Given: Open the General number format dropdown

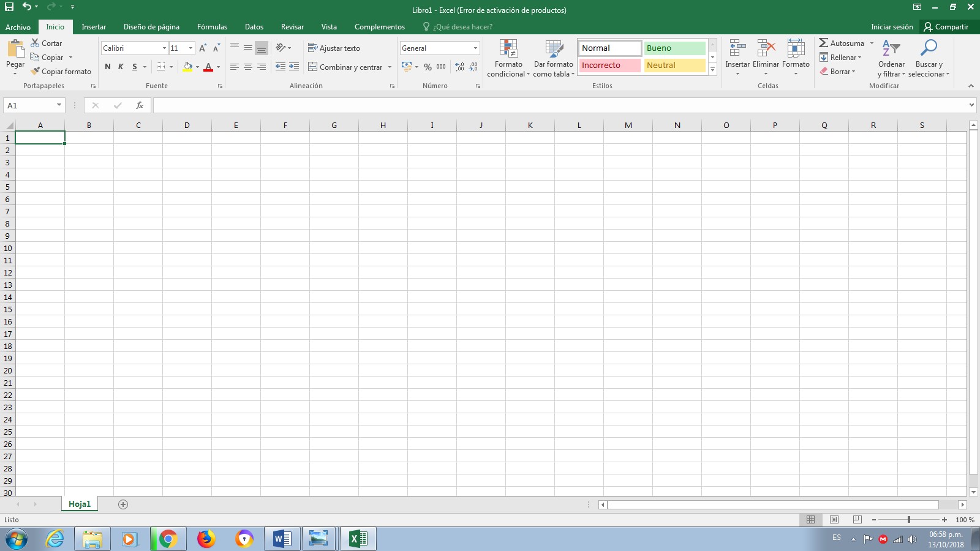Looking at the screenshot, I should 475,48.
